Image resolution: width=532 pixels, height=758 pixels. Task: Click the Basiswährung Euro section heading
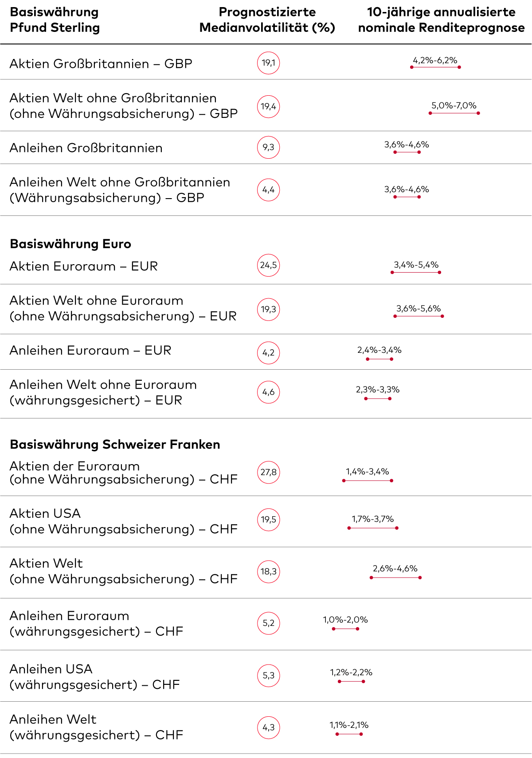tap(70, 244)
